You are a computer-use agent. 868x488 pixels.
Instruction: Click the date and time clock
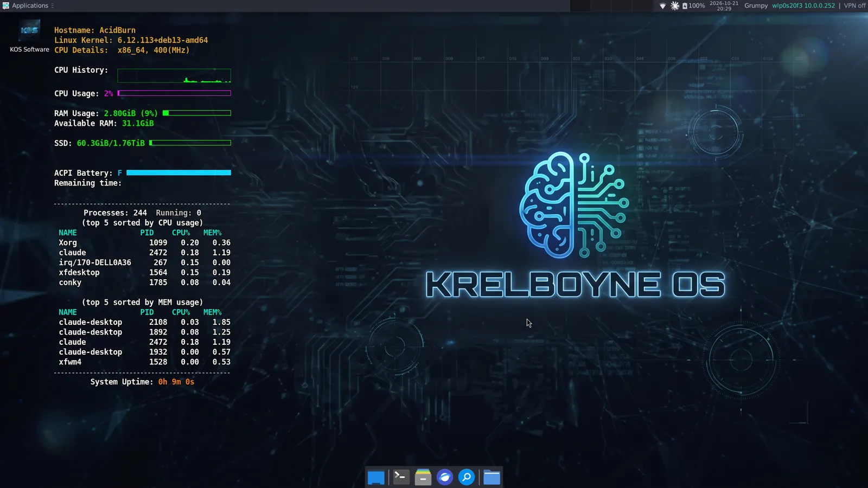tap(724, 6)
